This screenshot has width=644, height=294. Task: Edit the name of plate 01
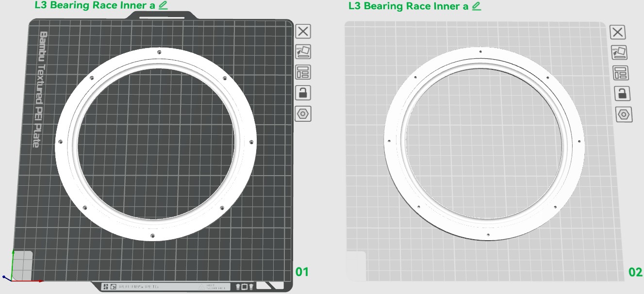coord(163,6)
